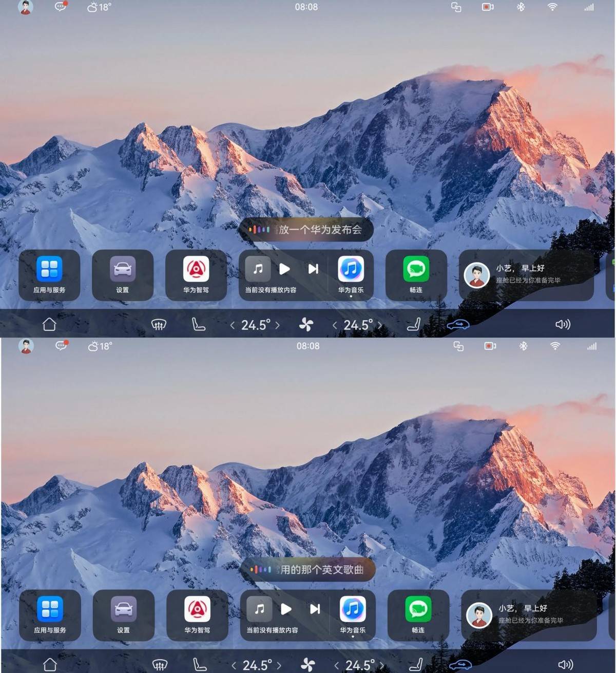Image resolution: width=616 pixels, height=673 pixels.
Task: Toggle the fan icon in lower screen
Action: point(307,664)
